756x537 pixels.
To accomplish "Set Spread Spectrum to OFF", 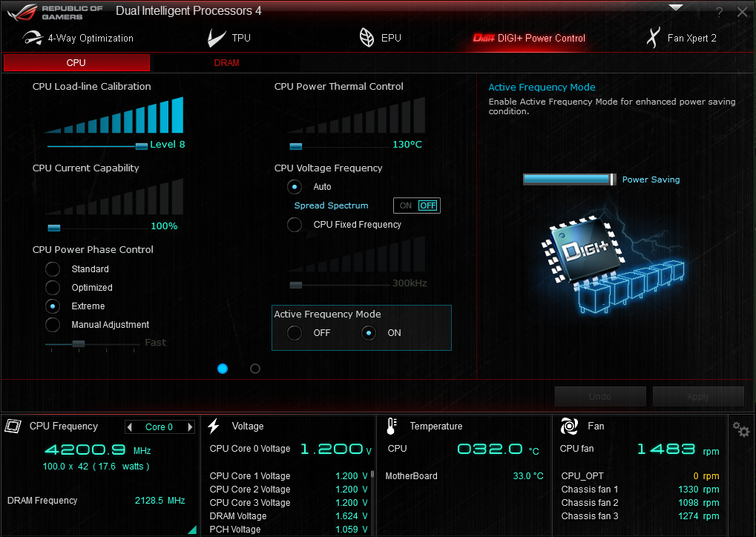I will (427, 206).
